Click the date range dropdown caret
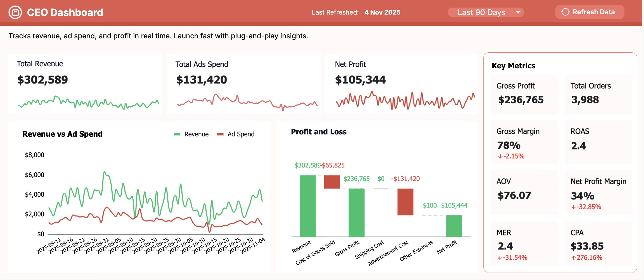 [518, 12]
